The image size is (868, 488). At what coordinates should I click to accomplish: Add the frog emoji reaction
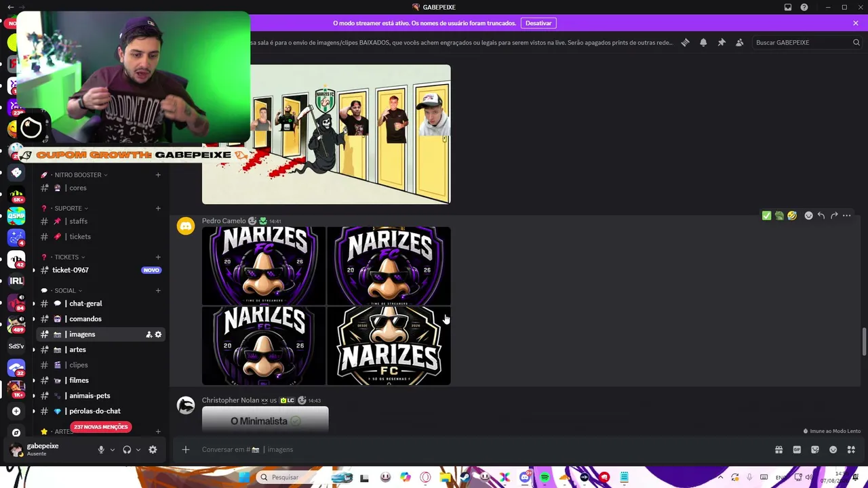tap(779, 216)
